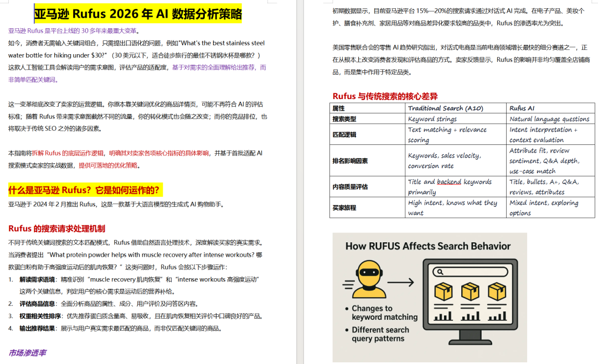598x364 pixels.
Task: Click the yellow highlighted heading '什么是亚马逊 Rufus？它是如何运作的？'
Action: pos(85,191)
